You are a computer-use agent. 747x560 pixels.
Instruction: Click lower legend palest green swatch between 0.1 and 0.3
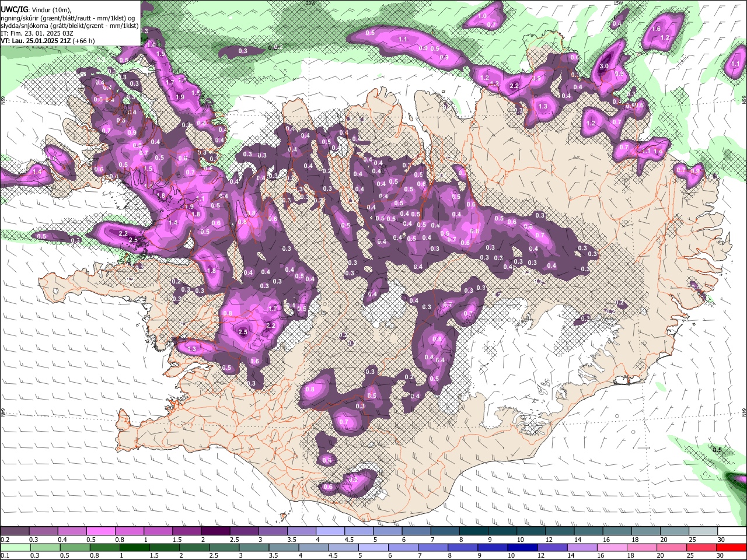(15, 548)
